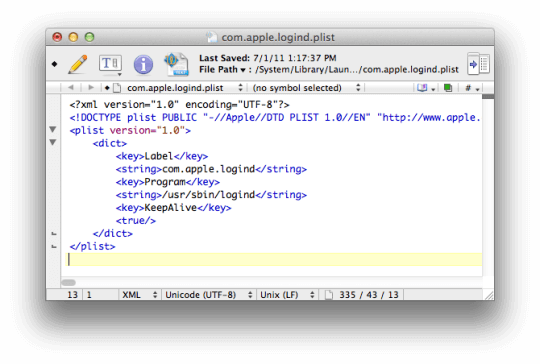Click the window title com.apple.logind.plist
The height and width of the screenshot is (364, 540).
[278, 37]
